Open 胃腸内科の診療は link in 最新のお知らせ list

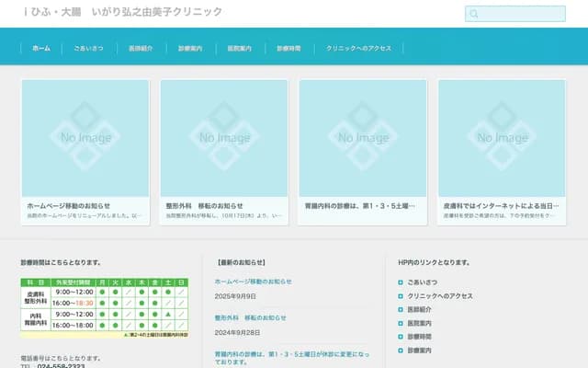[292, 358]
